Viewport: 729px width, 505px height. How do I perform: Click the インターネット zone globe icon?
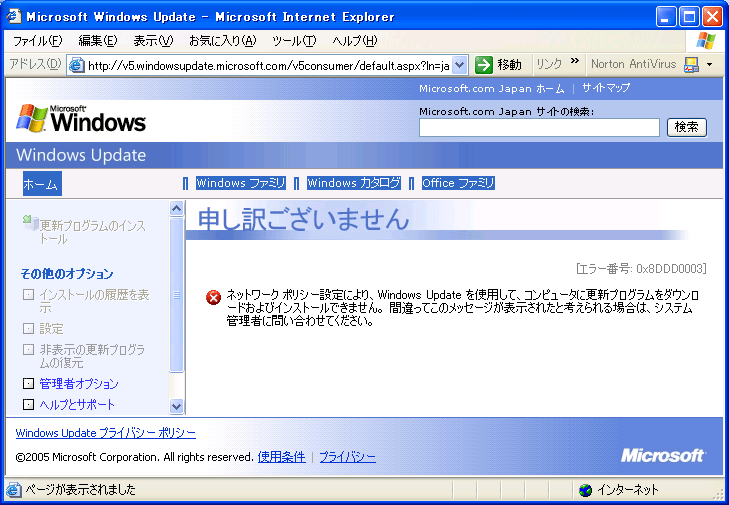pyautogui.click(x=585, y=490)
